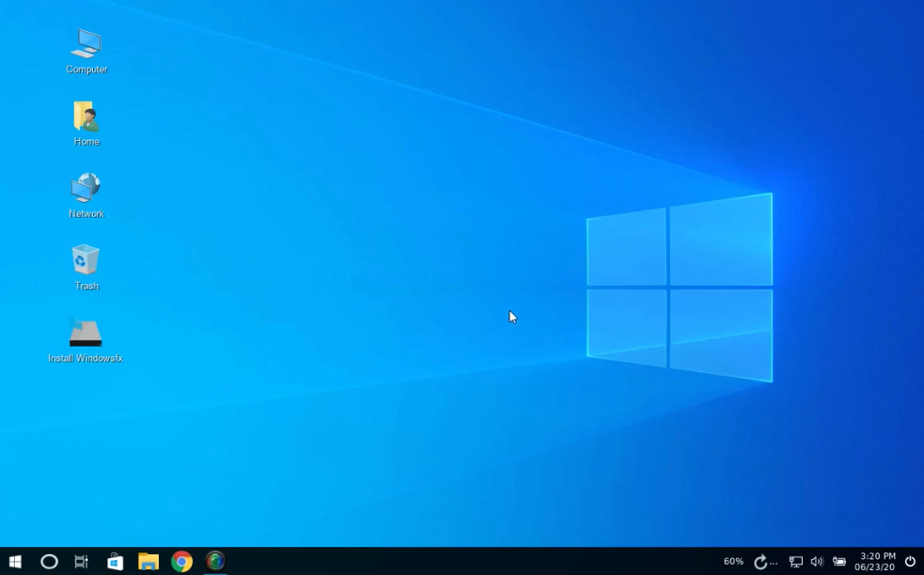Launch the Store app from taskbar
The width and height of the screenshot is (924, 575).
coord(115,562)
